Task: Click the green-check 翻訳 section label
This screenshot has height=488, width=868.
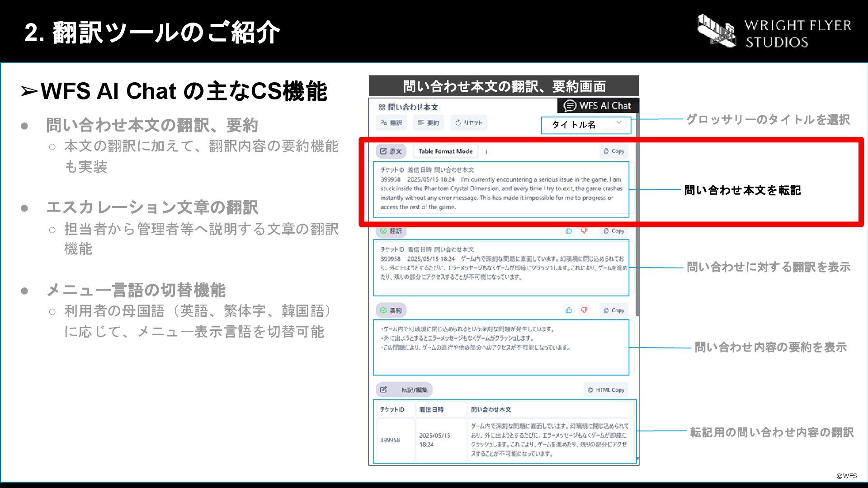Action: [391, 231]
